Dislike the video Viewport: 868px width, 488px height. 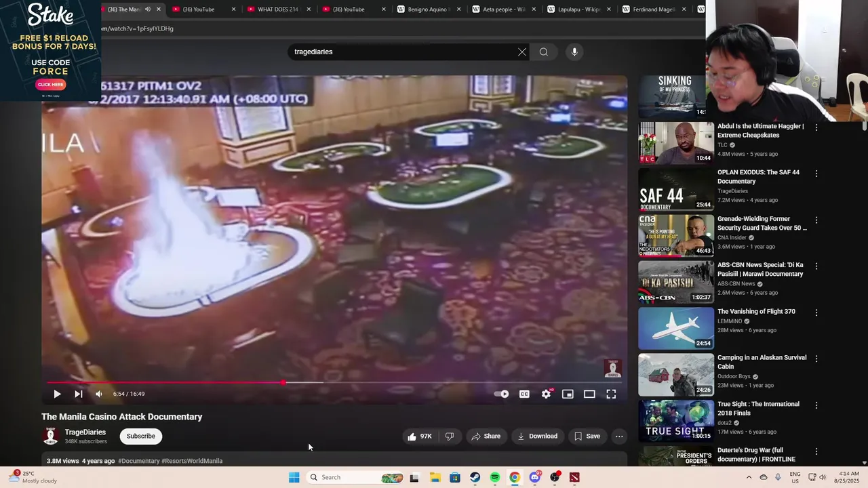click(x=449, y=436)
